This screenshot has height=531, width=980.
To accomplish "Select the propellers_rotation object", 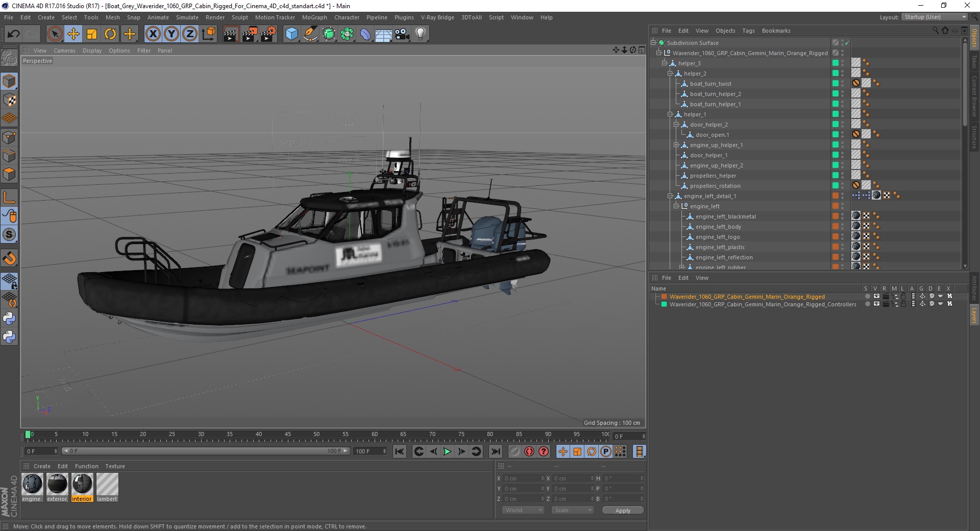I will click(715, 186).
